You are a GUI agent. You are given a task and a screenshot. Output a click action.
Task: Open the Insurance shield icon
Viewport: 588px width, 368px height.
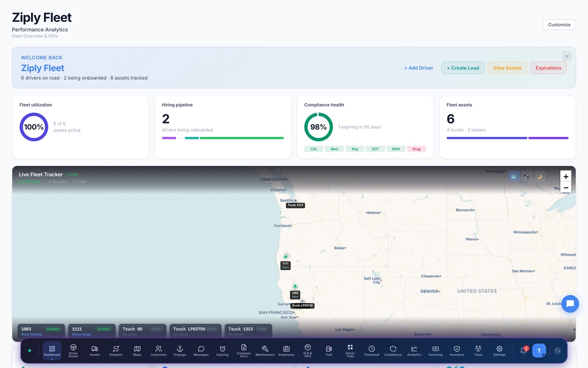point(457,351)
